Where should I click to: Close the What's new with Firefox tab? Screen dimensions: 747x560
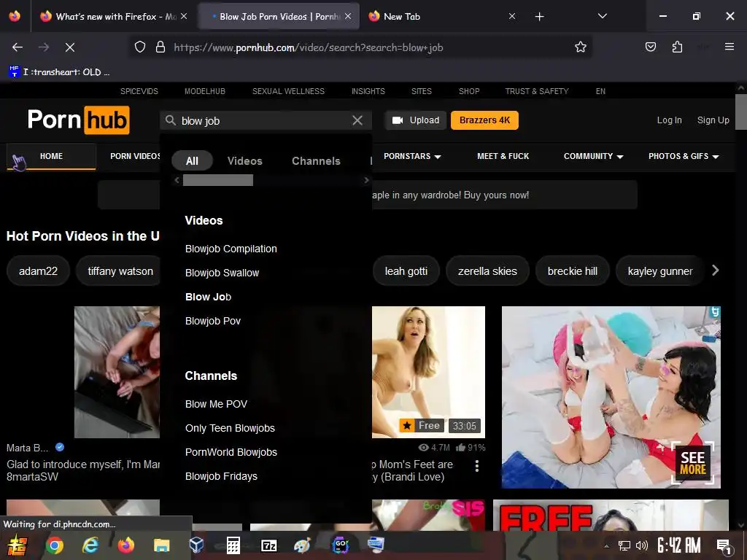coord(184,16)
